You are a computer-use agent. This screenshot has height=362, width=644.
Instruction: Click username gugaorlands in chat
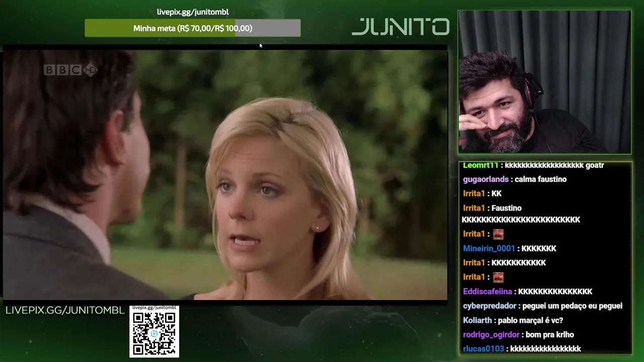point(486,179)
